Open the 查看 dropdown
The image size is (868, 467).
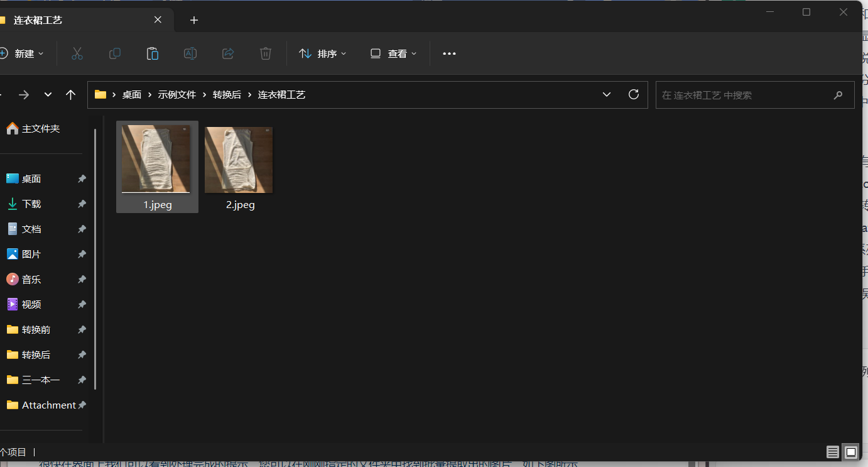click(x=393, y=53)
